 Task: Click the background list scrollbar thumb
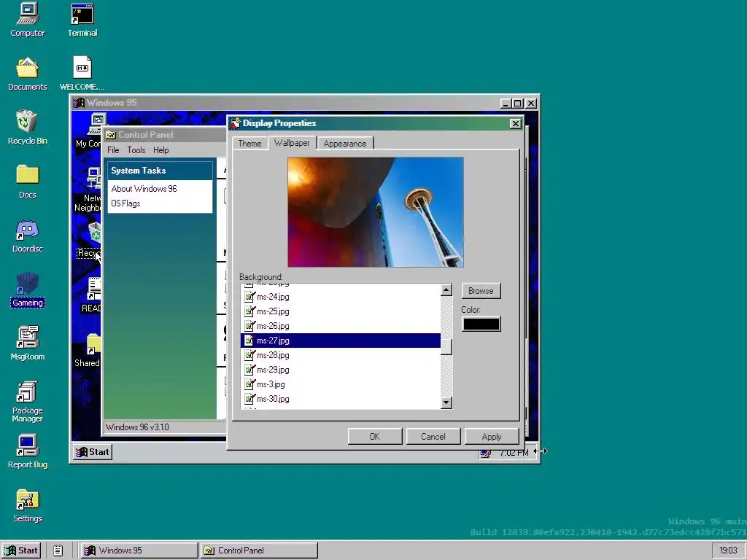(446, 346)
